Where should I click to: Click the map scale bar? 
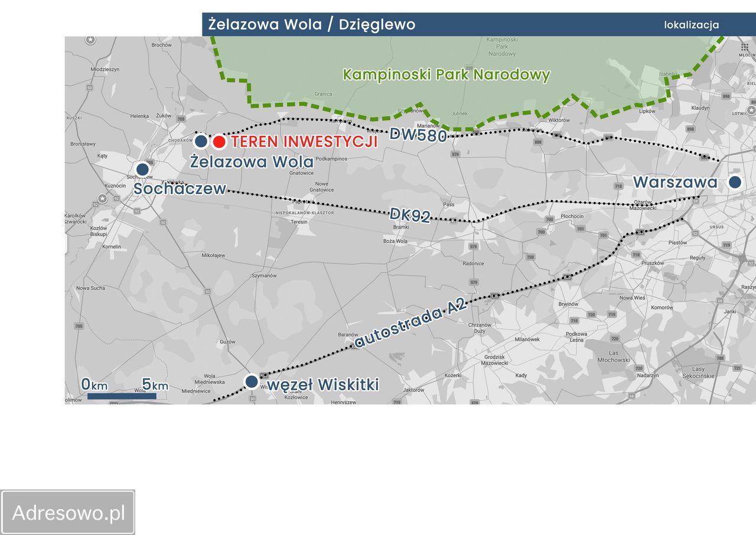coord(122,396)
